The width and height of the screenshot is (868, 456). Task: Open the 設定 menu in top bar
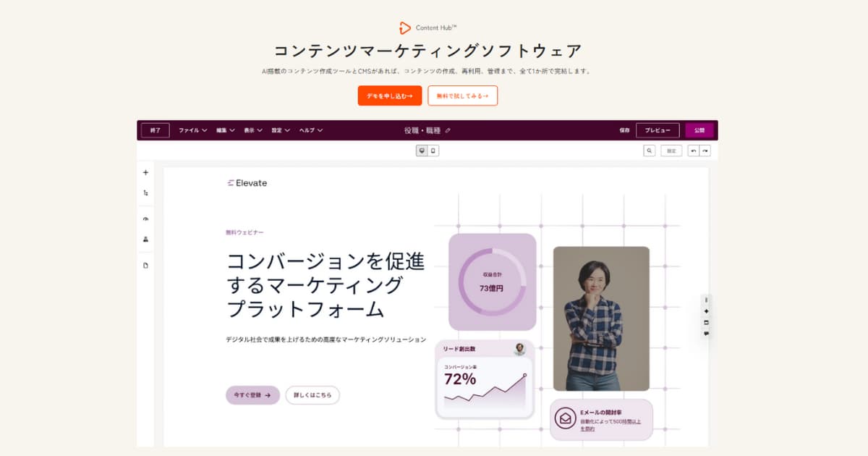[281, 130]
